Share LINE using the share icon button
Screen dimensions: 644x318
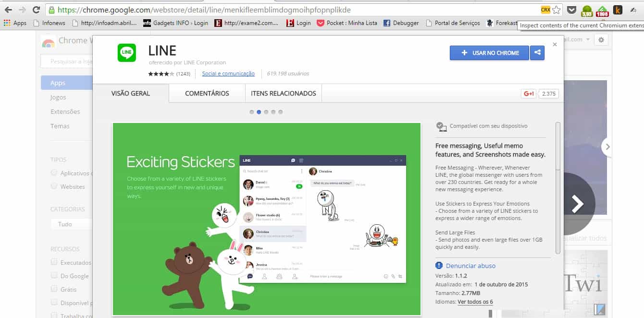tap(537, 53)
